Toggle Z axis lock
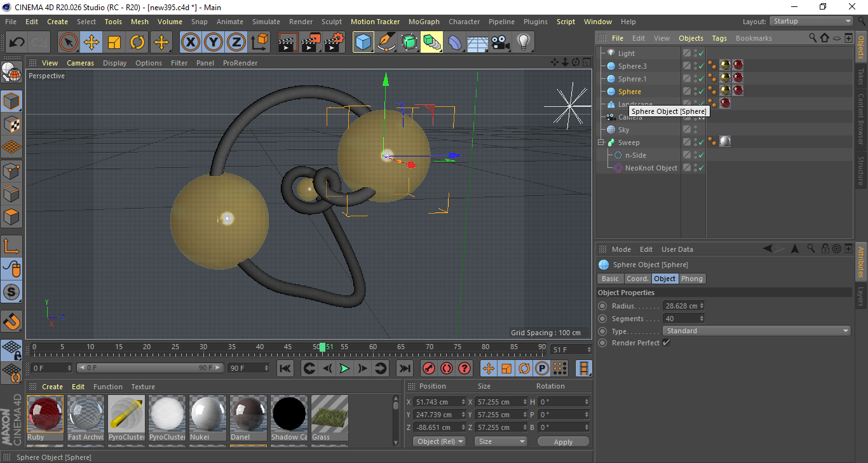Viewport: 868px width, 463px height. (236, 43)
